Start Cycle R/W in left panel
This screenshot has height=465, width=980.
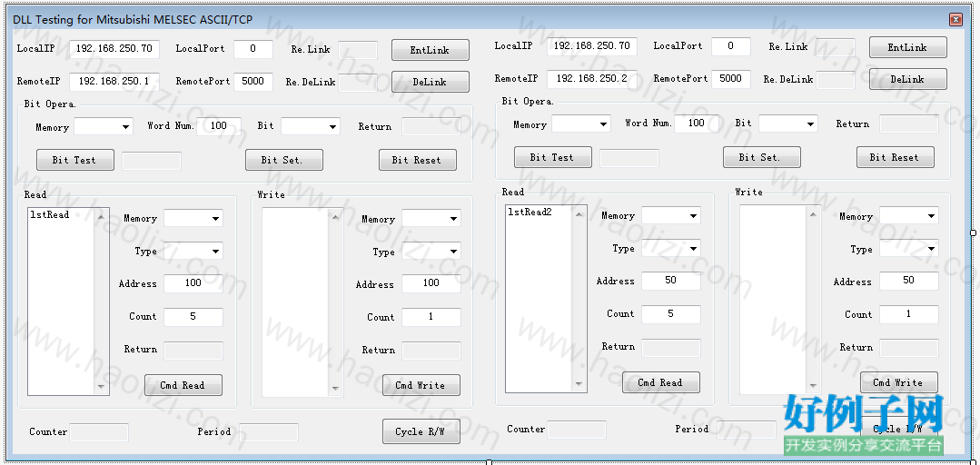[x=421, y=431]
